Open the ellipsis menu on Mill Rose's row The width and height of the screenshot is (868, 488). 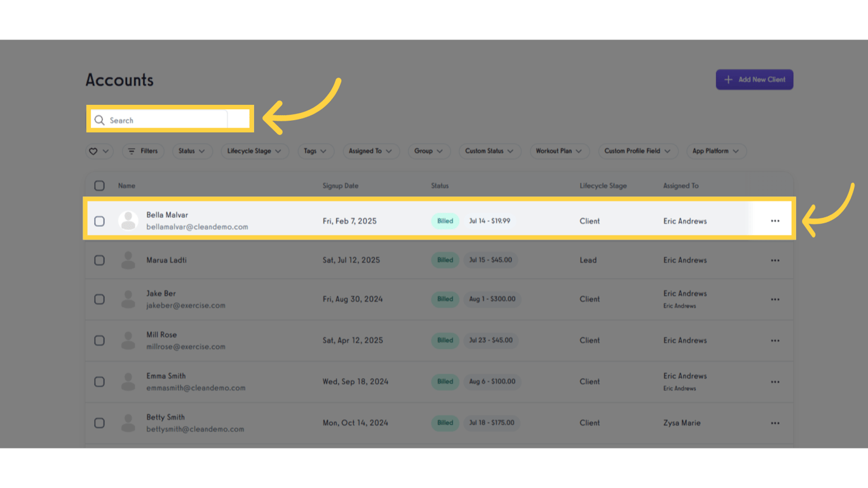pyautogui.click(x=775, y=340)
